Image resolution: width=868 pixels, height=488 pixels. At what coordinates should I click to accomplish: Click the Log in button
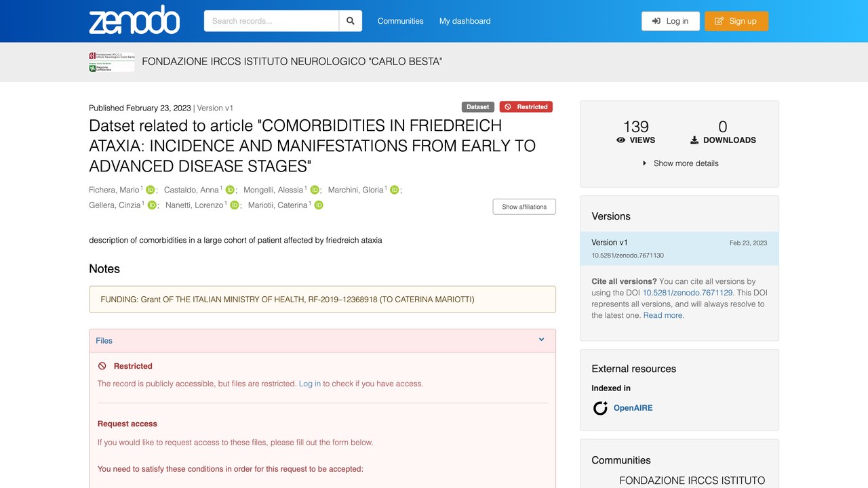click(x=671, y=21)
